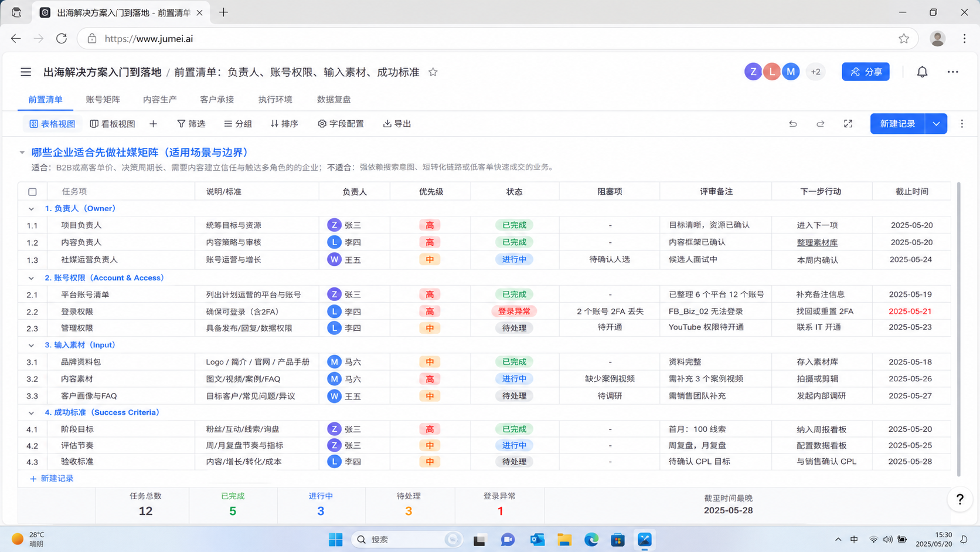Open Outlook from the taskbar
Screen dimensions: 980x552
537,540
